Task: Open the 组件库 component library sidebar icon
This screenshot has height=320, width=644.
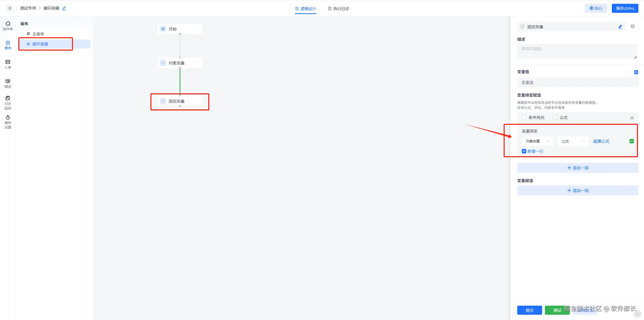Action: click(x=8, y=26)
